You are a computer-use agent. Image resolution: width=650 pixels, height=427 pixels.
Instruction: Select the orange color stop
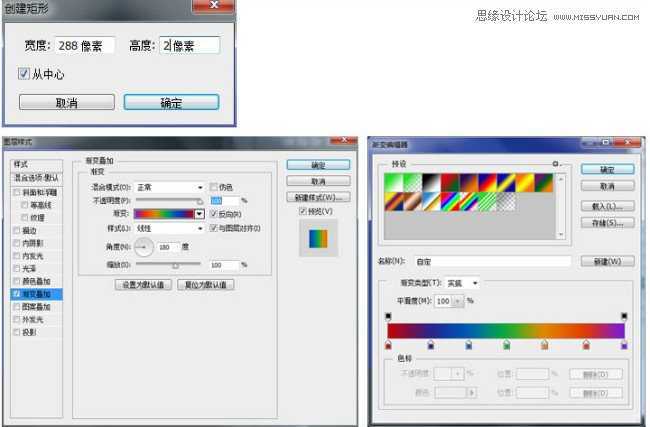[x=545, y=345]
